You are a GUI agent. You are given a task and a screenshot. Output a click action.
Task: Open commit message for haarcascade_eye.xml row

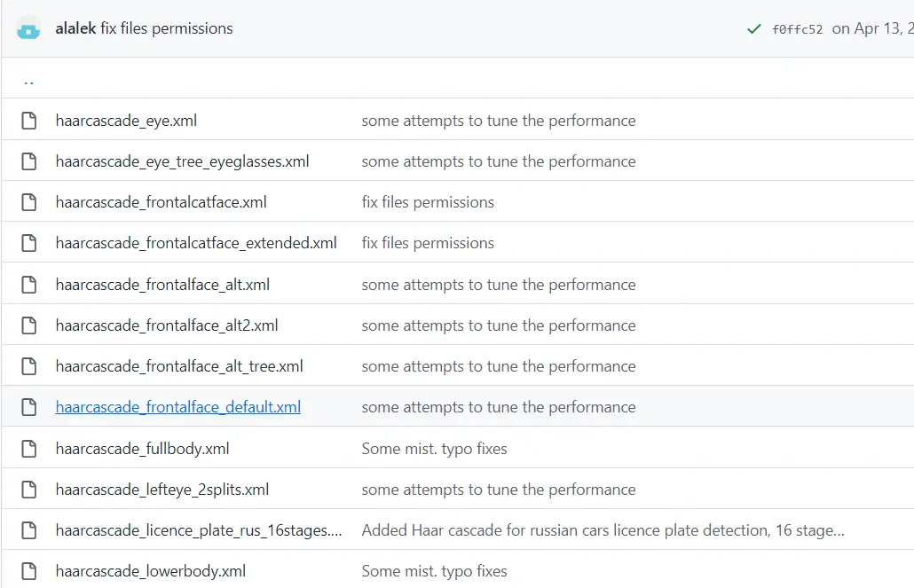[x=499, y=121]
